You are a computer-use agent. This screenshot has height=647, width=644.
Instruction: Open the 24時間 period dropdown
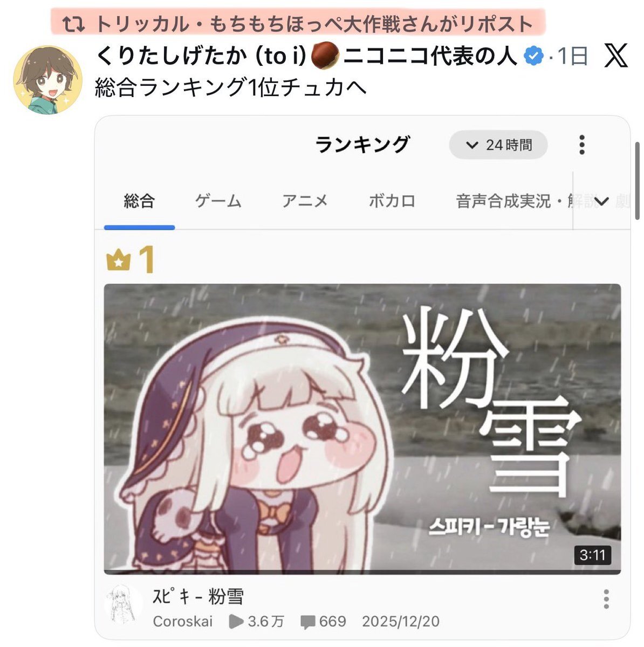point(498,145)
